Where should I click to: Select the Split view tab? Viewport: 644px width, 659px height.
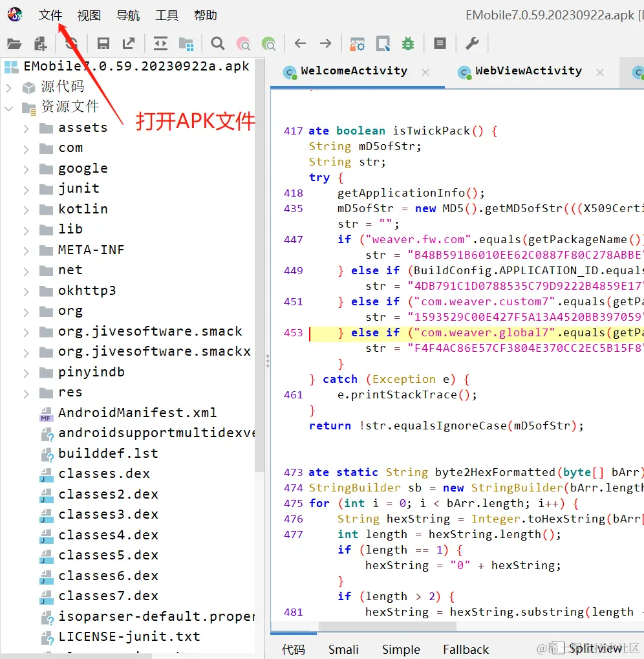[x=596, y=649]
